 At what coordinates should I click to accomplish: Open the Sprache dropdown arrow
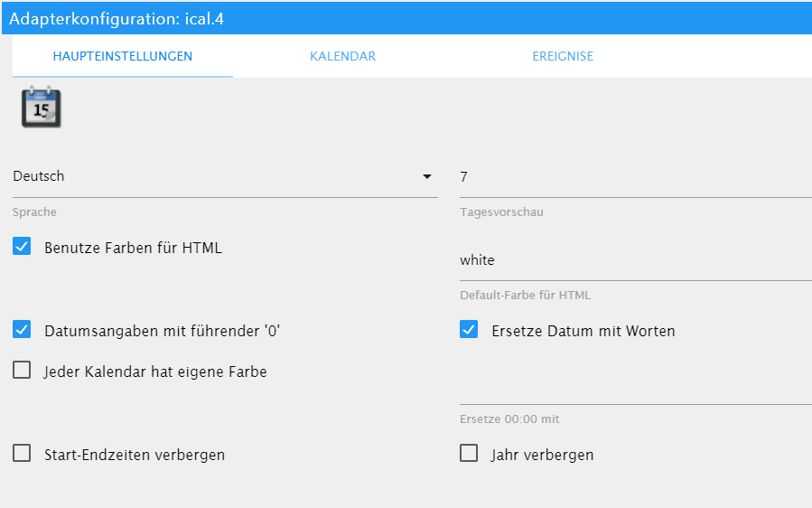pos(427,177)
